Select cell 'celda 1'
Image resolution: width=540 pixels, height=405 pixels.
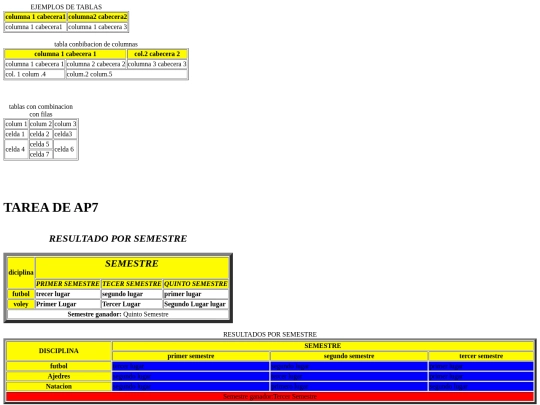pos(16,134)
